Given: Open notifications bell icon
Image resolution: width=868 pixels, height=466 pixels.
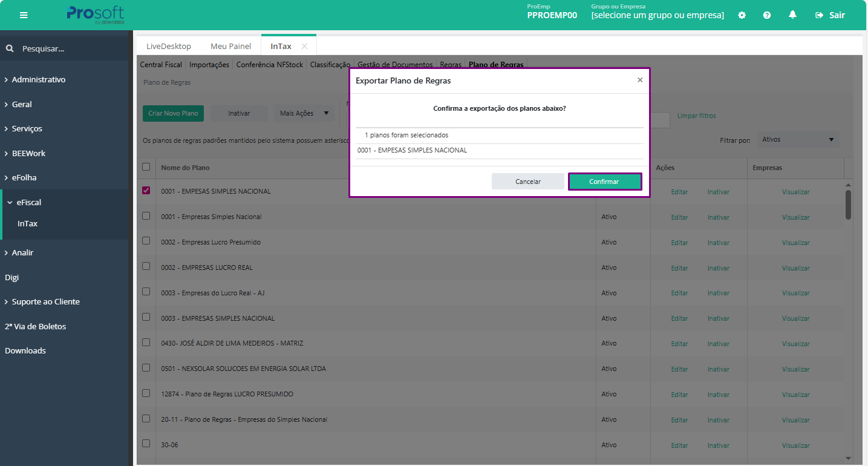Looking at the screenshot, I should [792, 15].
